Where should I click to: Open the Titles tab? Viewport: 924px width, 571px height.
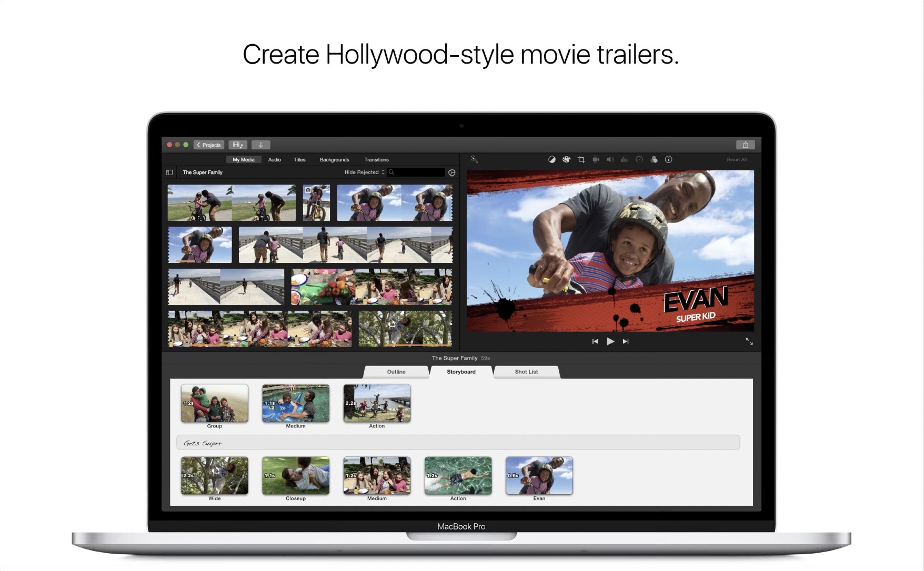coord(299,159)
